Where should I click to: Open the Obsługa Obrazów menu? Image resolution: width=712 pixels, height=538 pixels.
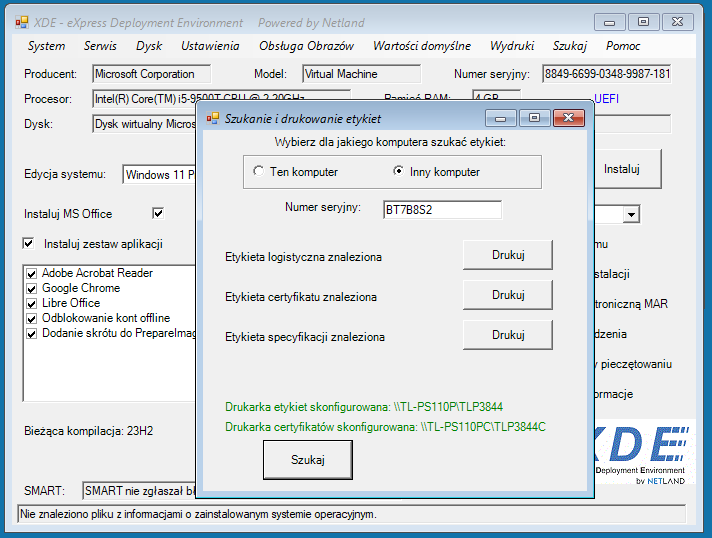pyautogui.click(x=306, y=46)
